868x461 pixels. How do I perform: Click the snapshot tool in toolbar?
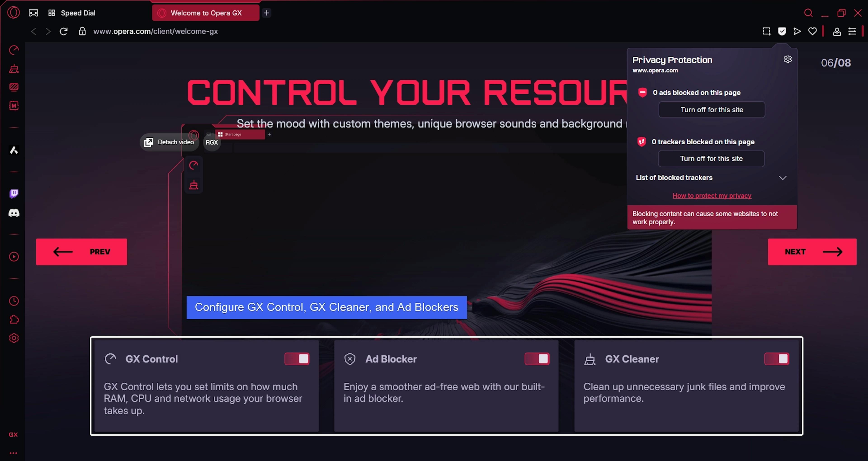pos(767,31)
